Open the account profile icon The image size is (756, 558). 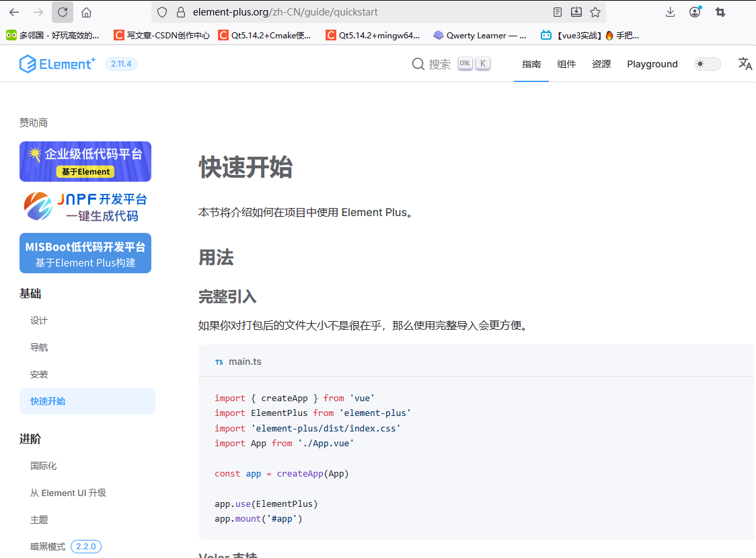point(695,12)
